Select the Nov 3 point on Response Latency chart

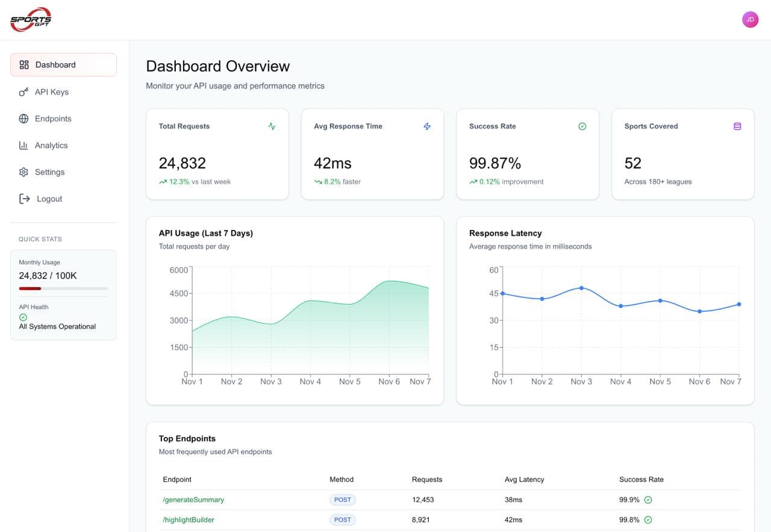click(581, 288)
